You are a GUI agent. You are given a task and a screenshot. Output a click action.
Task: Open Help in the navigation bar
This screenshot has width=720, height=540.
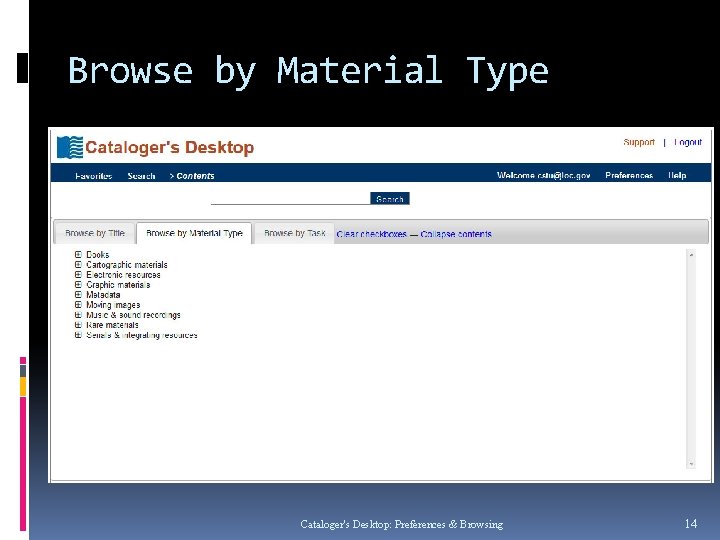point(677,175)
